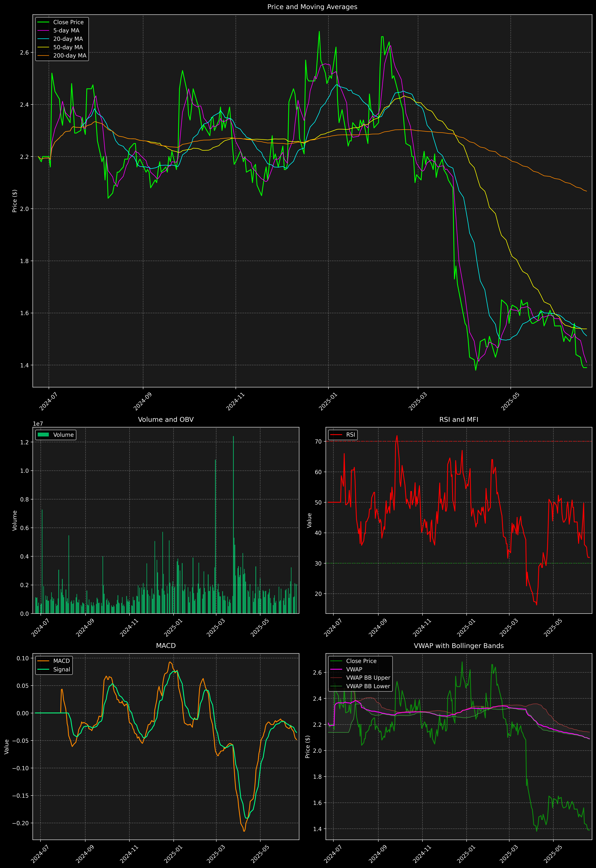This screenshot has height=868, width=596.
Task: Select the '5-day MA' legend entry
Action: (66, 31)
